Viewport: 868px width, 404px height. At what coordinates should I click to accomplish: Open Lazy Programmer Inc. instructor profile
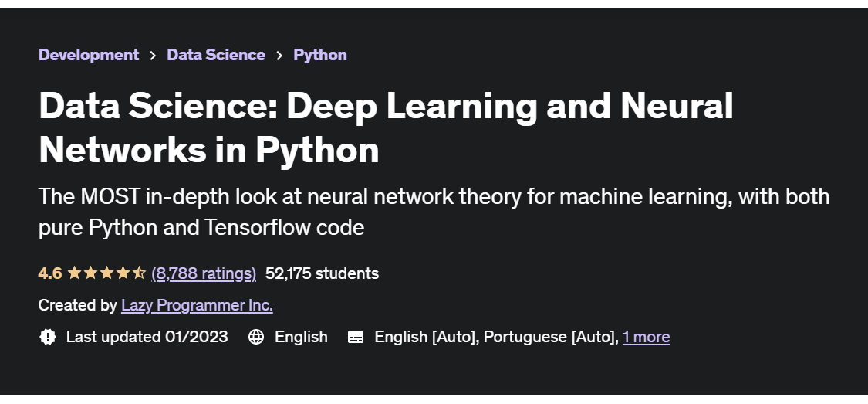(x=197, y=305)
